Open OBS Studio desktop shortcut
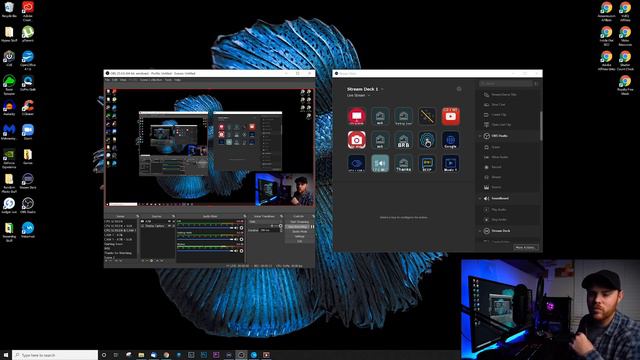The image size is (640, 360). click(x=28, y=205)
